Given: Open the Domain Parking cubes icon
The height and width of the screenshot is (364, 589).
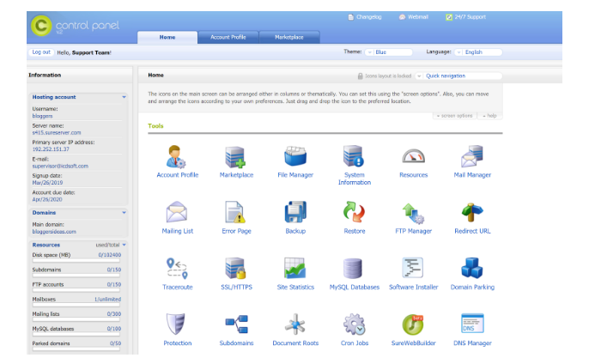Looking at the screenshot, I should coord(472,268).
